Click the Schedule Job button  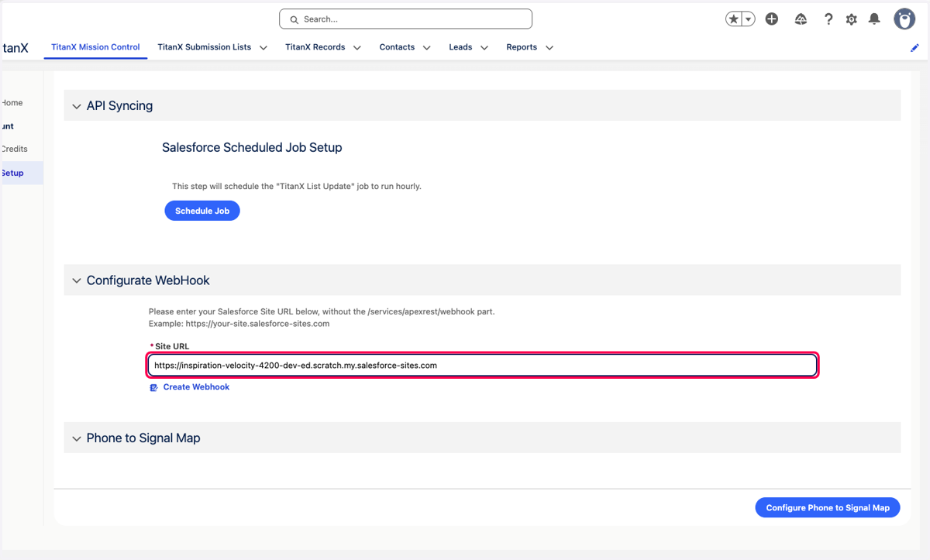coord(202,211)
